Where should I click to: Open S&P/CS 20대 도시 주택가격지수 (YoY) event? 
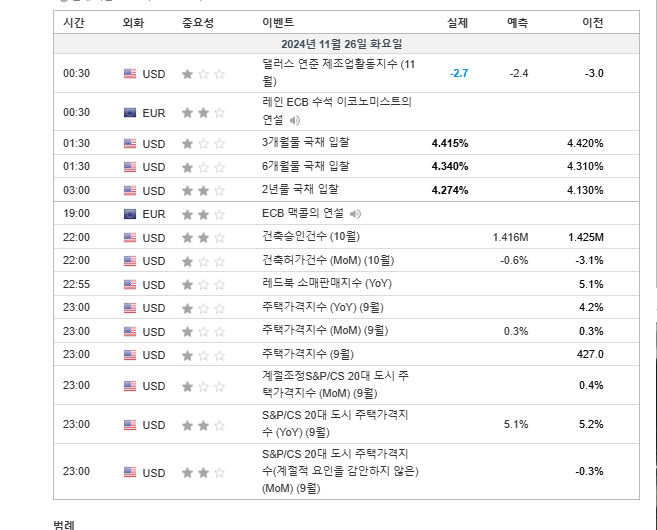coord(335,424)
